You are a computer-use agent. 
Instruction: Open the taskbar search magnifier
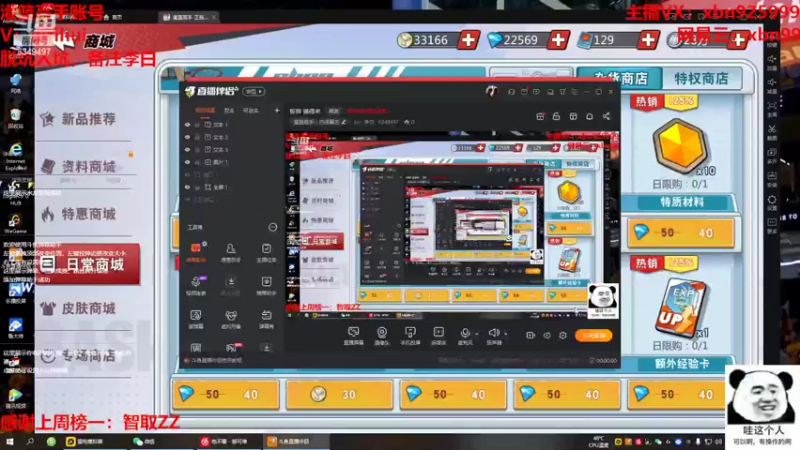(30, 441)
